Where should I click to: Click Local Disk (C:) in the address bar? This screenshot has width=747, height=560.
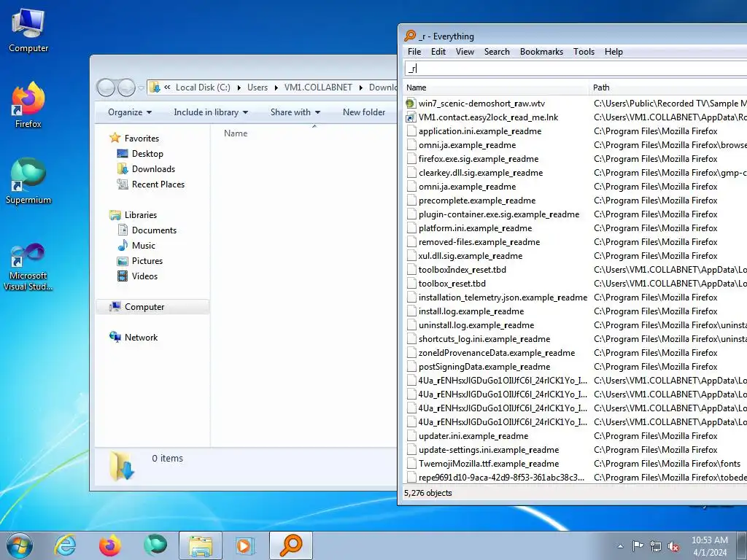(x=203, y=87)
